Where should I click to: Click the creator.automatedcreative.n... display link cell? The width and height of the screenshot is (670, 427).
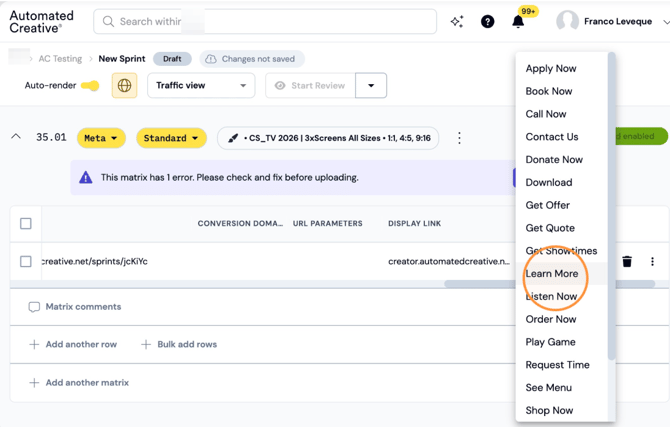[x=449, y=261]
